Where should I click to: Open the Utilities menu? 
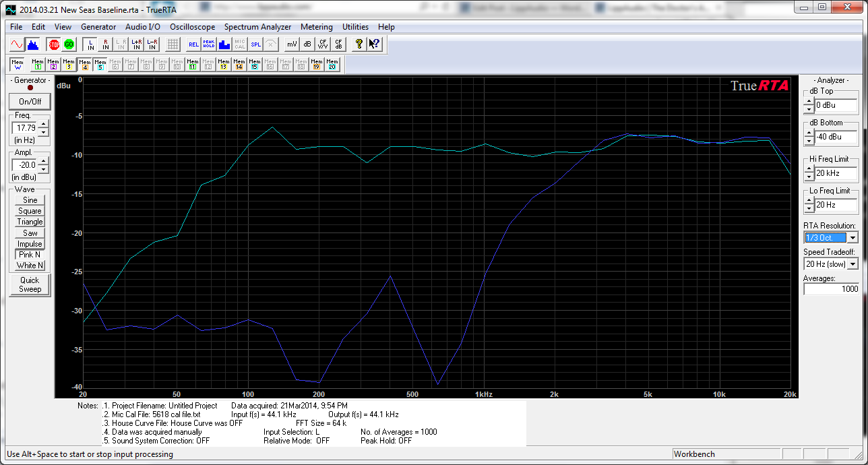(x=356, y=27)
